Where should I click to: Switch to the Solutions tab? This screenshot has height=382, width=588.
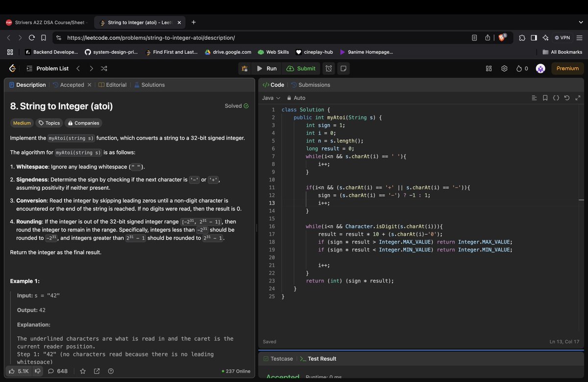click(x=149, y=85)
